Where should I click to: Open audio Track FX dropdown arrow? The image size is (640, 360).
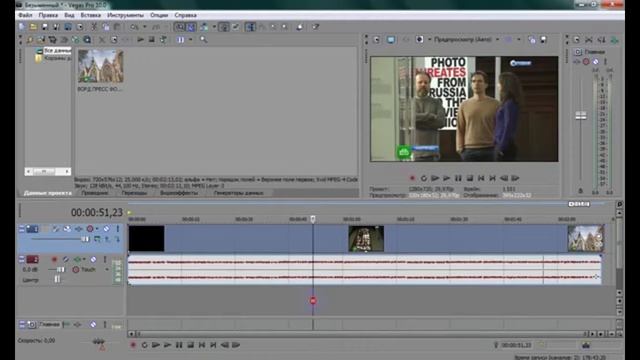84,259
